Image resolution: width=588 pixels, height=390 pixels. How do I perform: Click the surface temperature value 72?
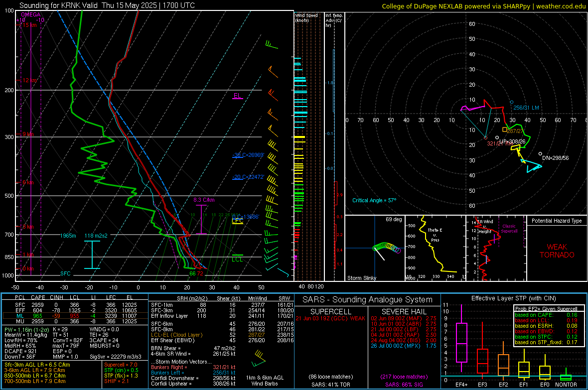[200, 273]
